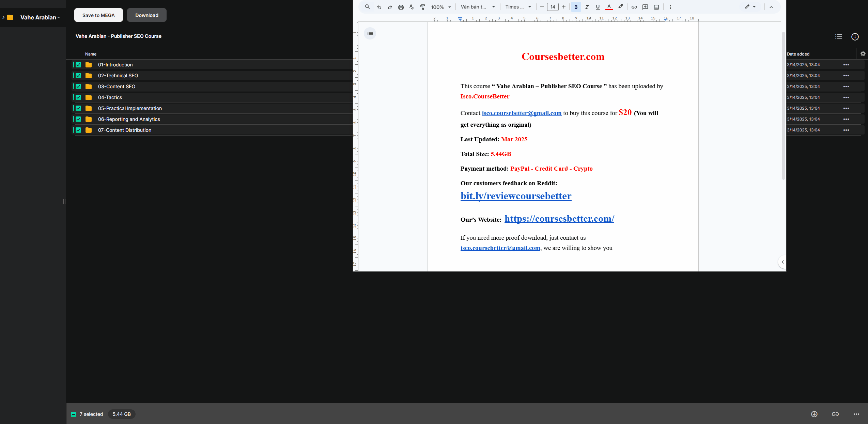Click the paint format icon

pos(422,7)
